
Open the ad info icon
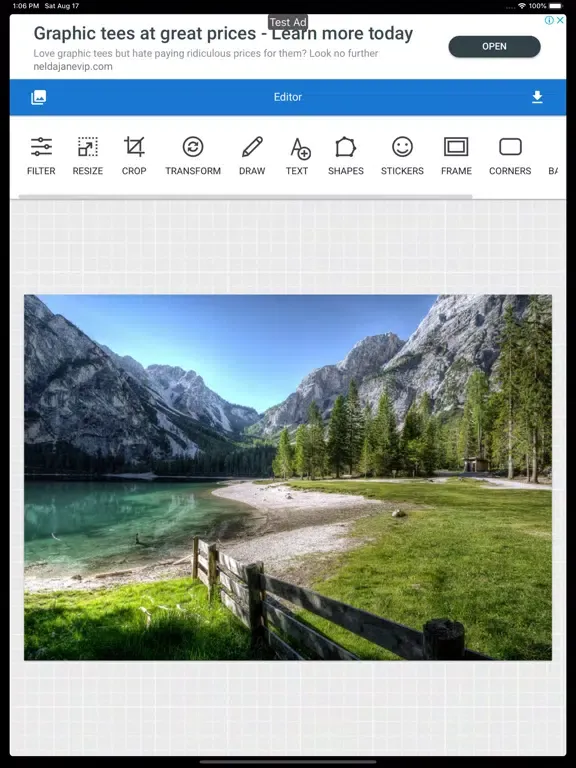click(550, 20)
